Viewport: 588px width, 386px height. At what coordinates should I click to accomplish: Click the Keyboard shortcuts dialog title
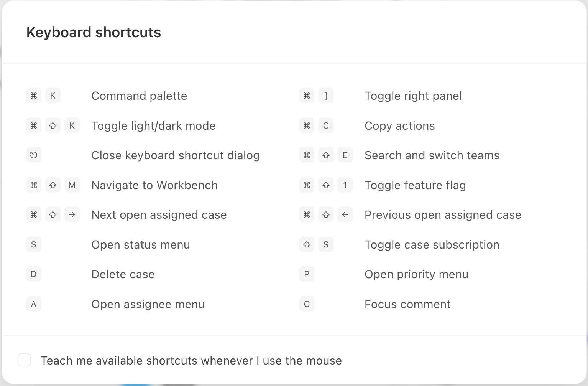tap(94, 33)
